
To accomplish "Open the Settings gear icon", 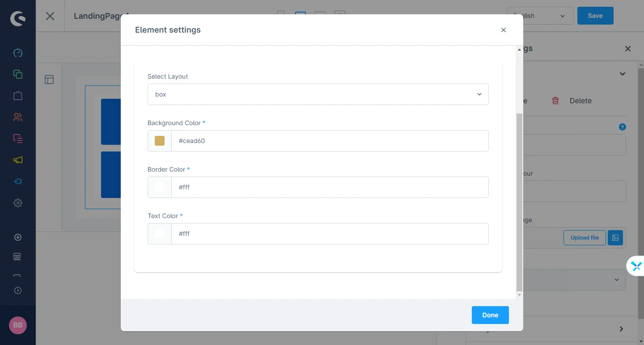I will click(x=18, y=203).
